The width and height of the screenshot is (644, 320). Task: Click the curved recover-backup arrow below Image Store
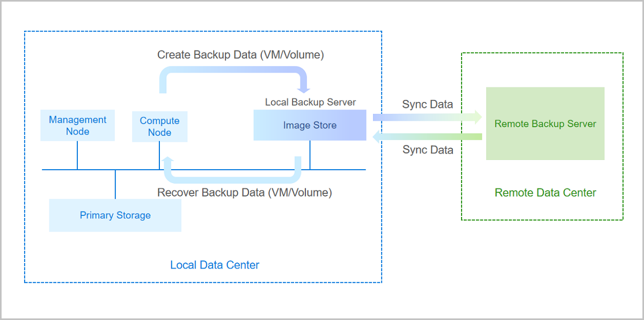(231, 177)
